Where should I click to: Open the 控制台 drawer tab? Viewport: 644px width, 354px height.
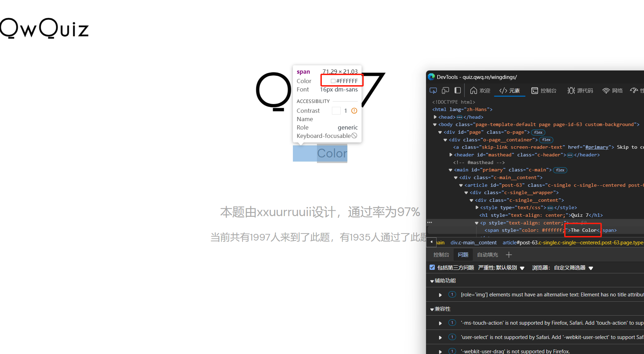(441, 255)
